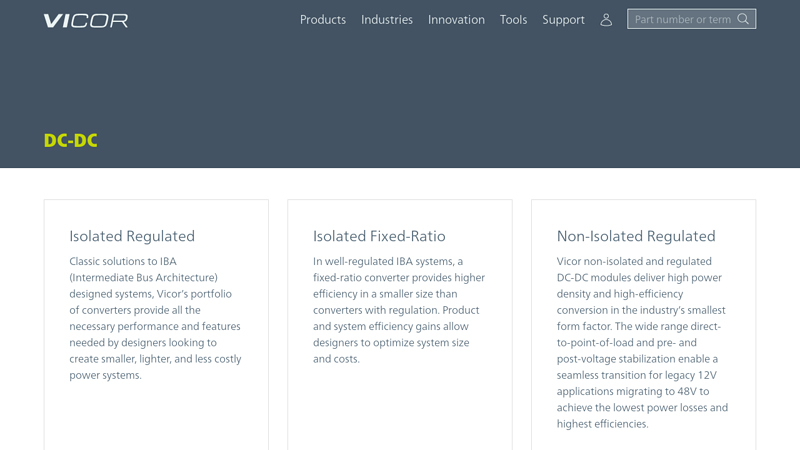Click the Non-Isolated Regulated description paragraph
Screen dimensions: 800x450
[643, 342]
